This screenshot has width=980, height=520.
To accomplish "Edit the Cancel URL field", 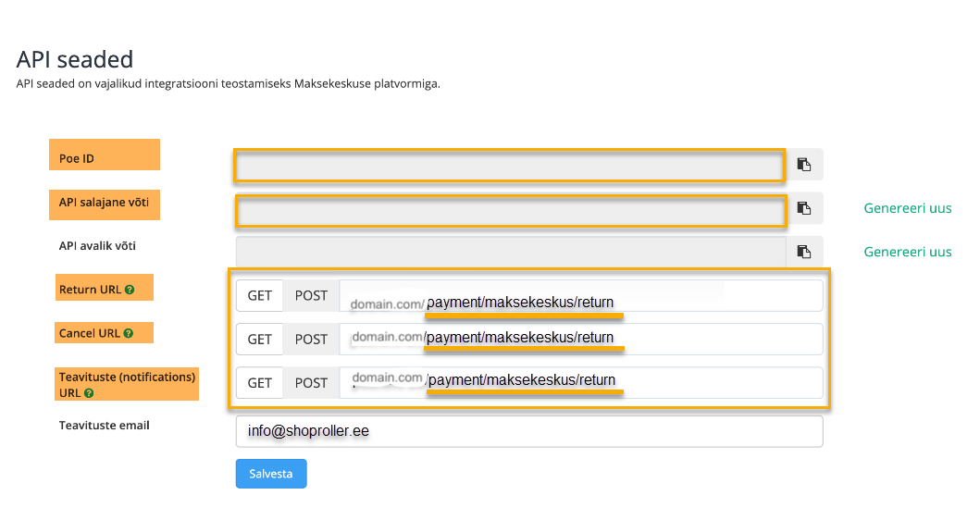I will point(581,340).
